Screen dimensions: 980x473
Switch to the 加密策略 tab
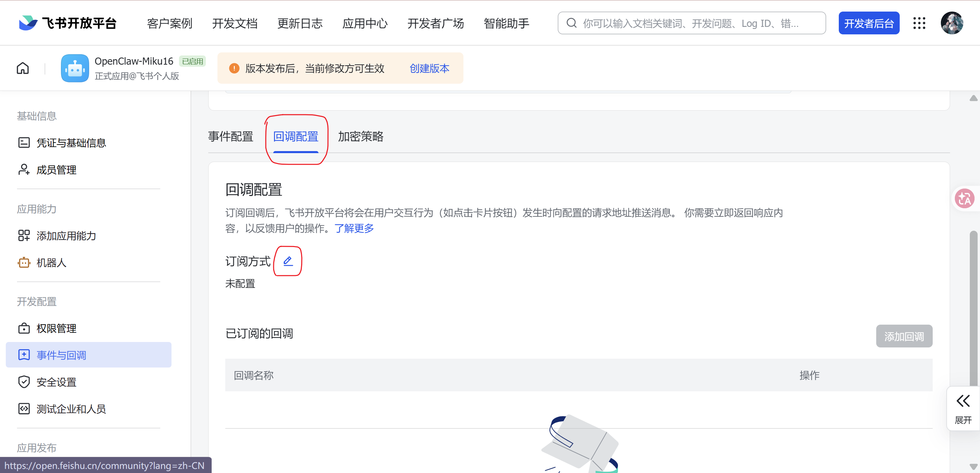361,136
